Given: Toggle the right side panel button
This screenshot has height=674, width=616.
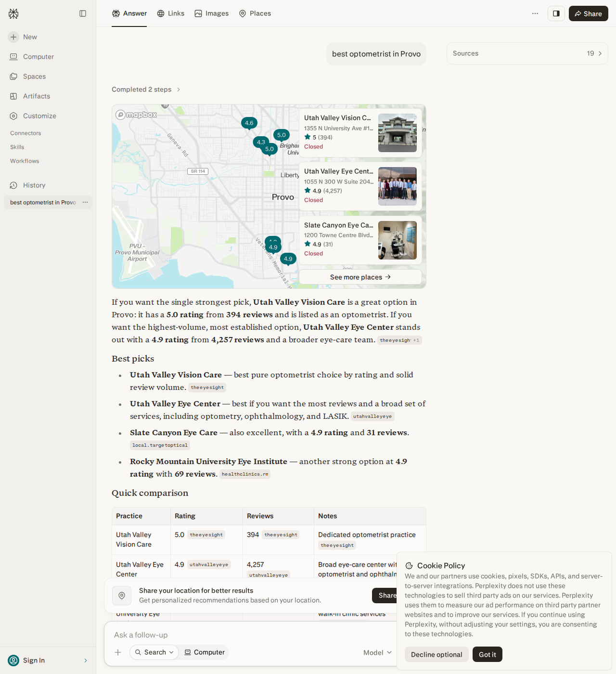Looking at the screenshot, I should pyautogui.click(x=556, y=13).
